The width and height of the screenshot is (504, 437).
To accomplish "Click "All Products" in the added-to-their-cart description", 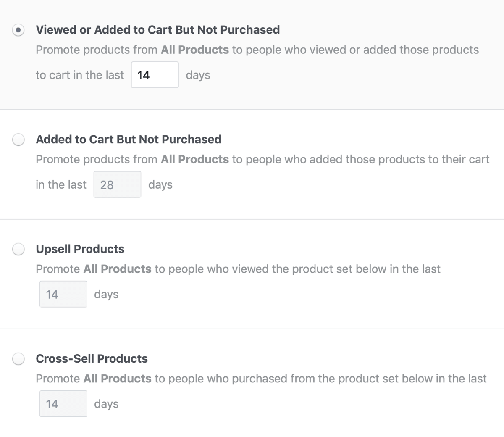I will [x=195, y=160].
